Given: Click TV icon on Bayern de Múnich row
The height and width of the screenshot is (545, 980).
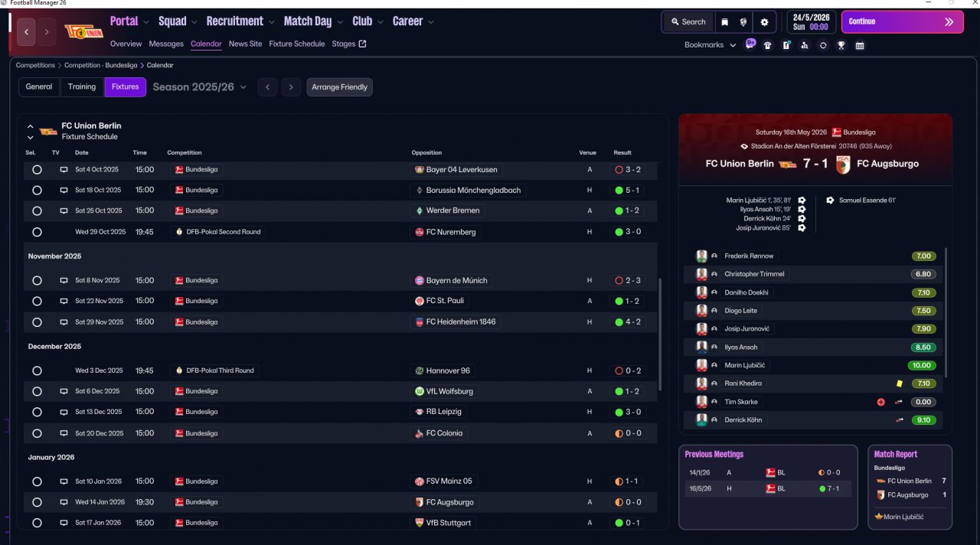Looking at the screenshot, I should point(64,281).
